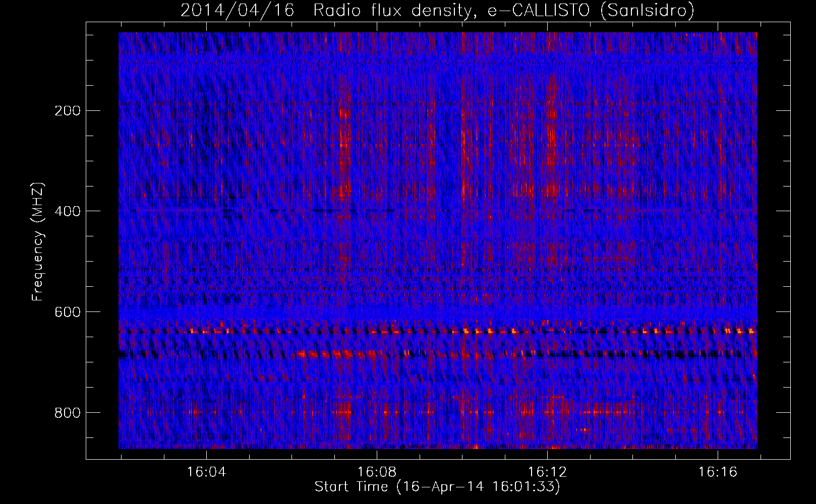Click the 16:16 time tick label

tap(718, 472)
